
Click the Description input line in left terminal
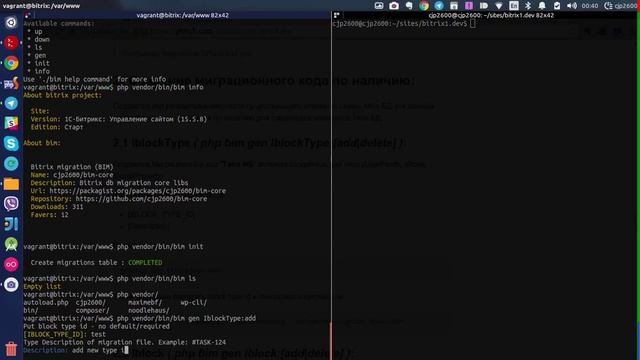(76, 350)
